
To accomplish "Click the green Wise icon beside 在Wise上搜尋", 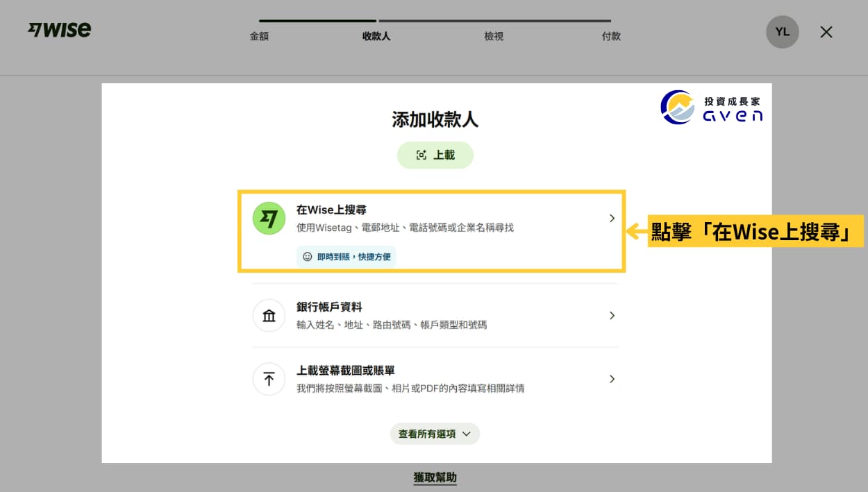I will click(x=269, y=219).
